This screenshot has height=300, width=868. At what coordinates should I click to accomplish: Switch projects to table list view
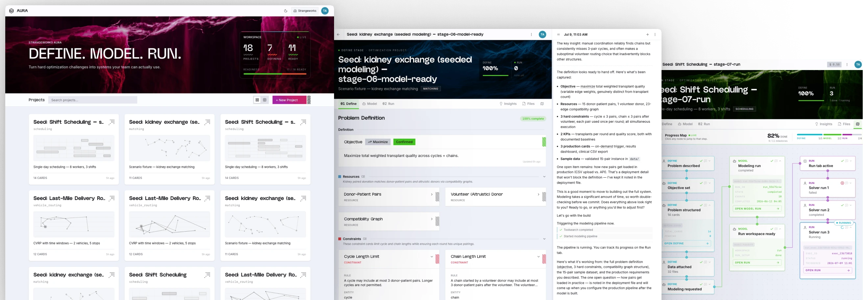(x=265, y=100)
